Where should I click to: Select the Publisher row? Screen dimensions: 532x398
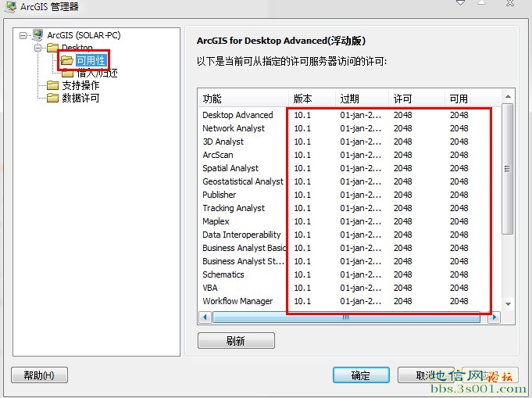[x=349, y=195]
